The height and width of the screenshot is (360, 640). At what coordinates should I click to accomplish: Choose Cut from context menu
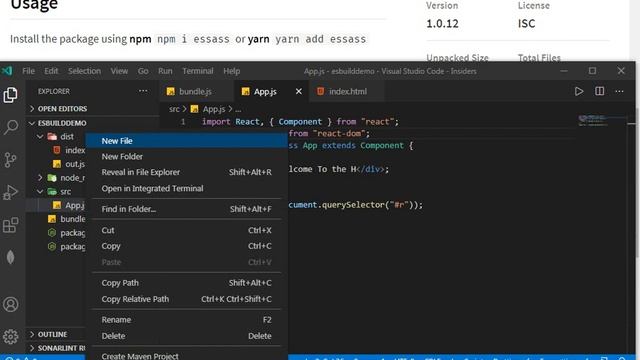click(x=187, y=230)
